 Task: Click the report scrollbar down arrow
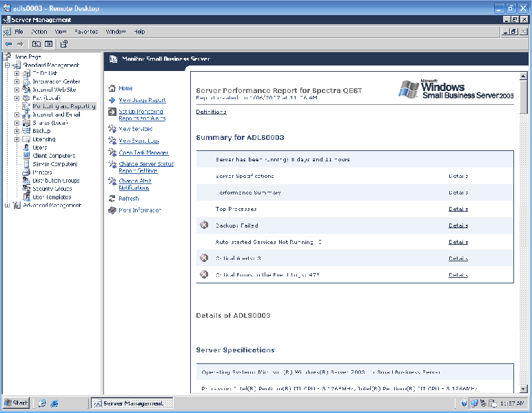[x=524, y=389]
